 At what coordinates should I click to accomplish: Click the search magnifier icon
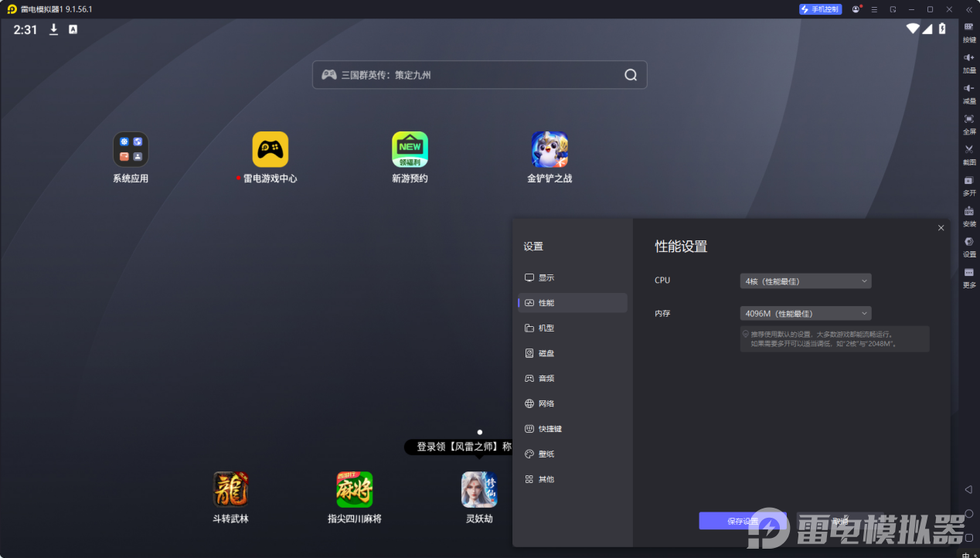pos(631,75)
